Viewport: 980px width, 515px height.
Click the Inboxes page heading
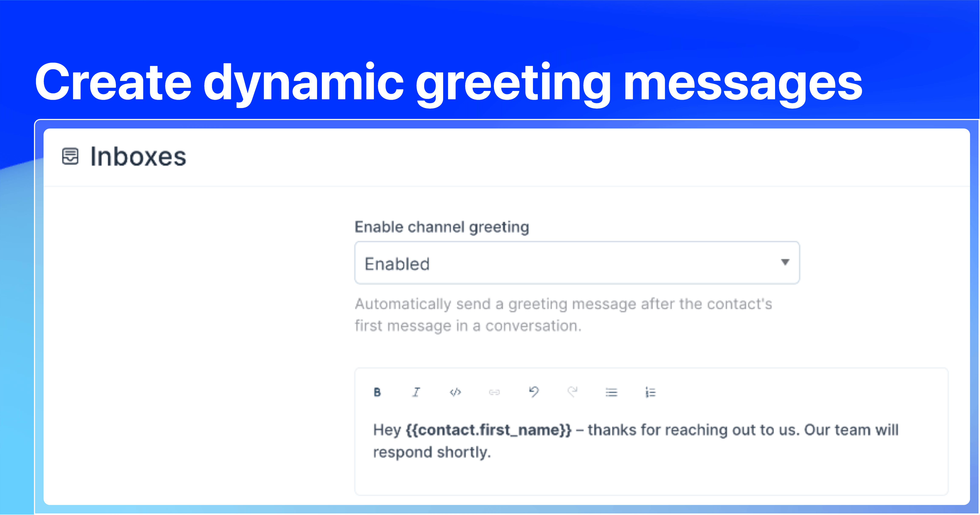pyautogui.click(x=138, y=156)
